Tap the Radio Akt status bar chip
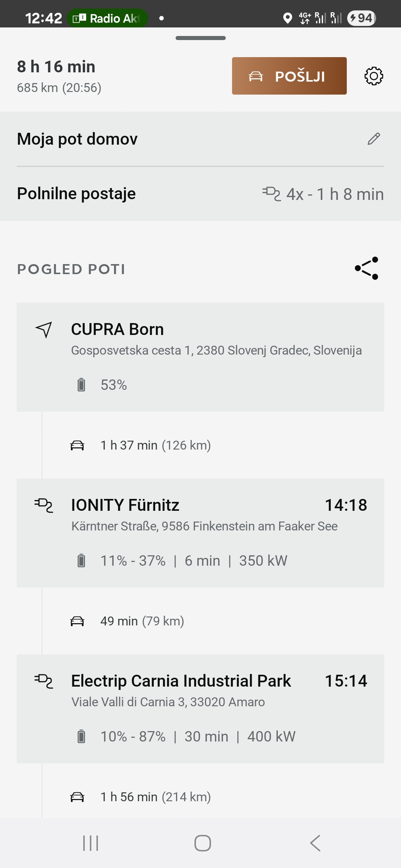This screenshot has width=401, height=868. (108, 18)
